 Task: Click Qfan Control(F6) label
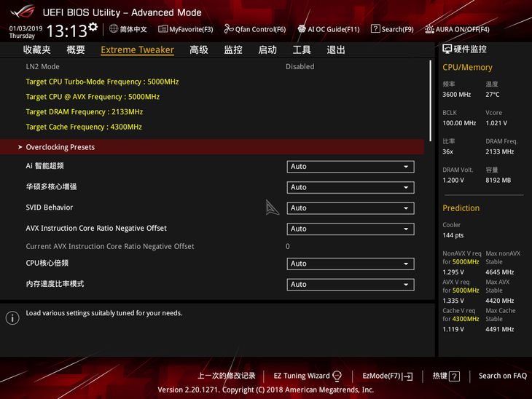[261, 30]
